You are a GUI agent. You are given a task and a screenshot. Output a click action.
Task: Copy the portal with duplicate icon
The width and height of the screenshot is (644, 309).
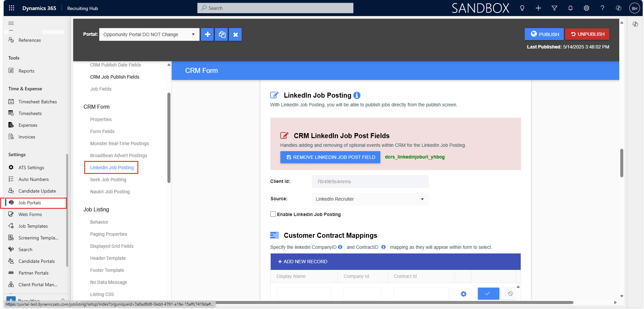click(x=221, y=34)
